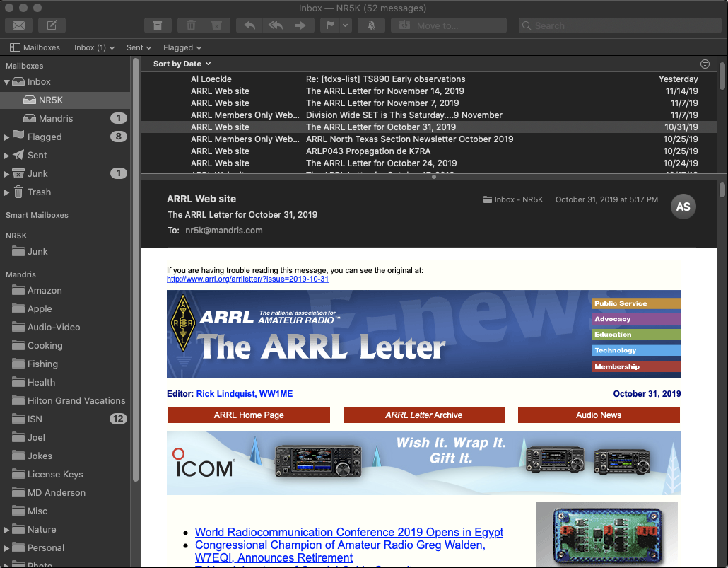Select Division Wide SET message
This screenshot has width=728, height=568.
[x=429, y=115]
